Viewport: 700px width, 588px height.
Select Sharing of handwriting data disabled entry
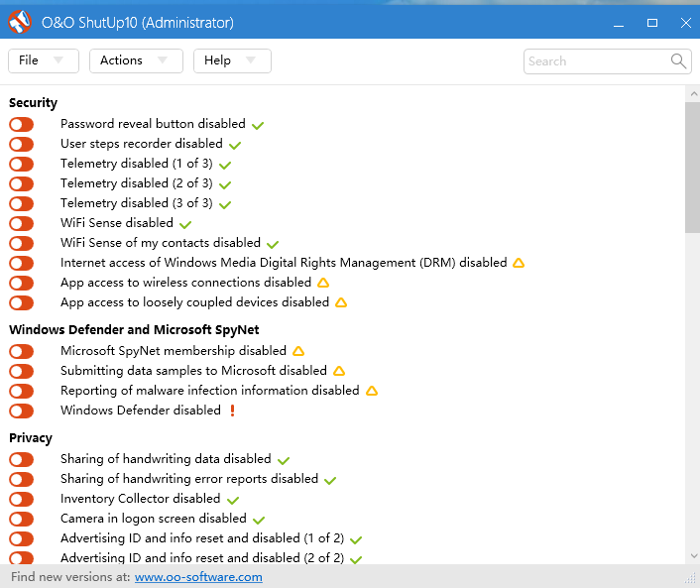point(165,459)
